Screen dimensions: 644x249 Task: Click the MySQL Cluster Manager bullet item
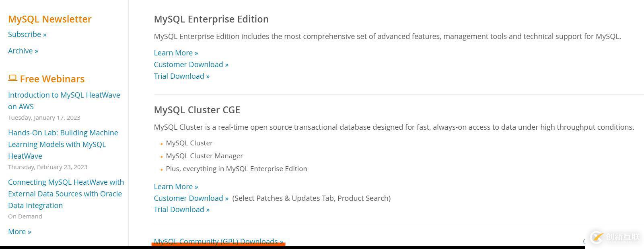[204, 156]
